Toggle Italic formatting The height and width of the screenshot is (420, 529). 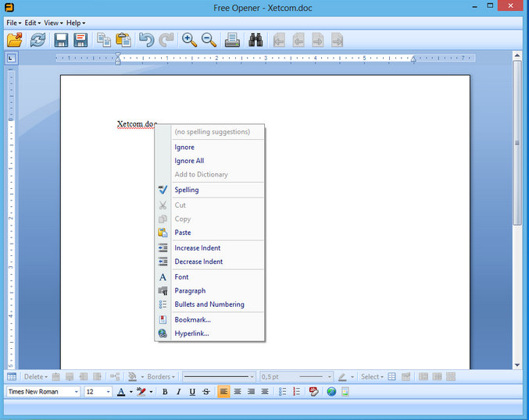[178, 392]
